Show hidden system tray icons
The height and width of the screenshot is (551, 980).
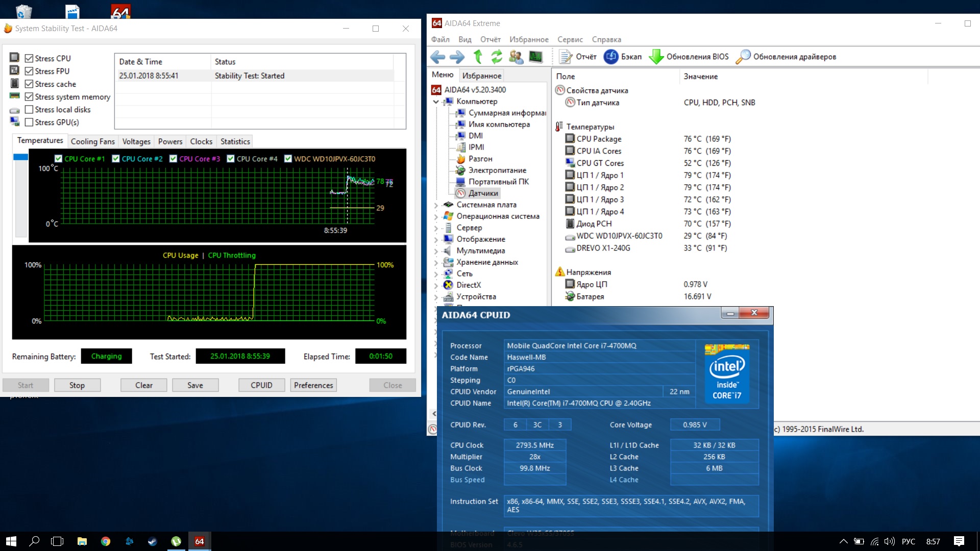point(843,541)
